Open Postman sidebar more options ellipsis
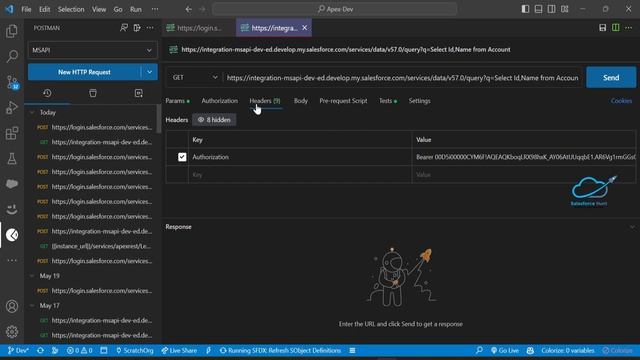 click(x=150, y=28)
